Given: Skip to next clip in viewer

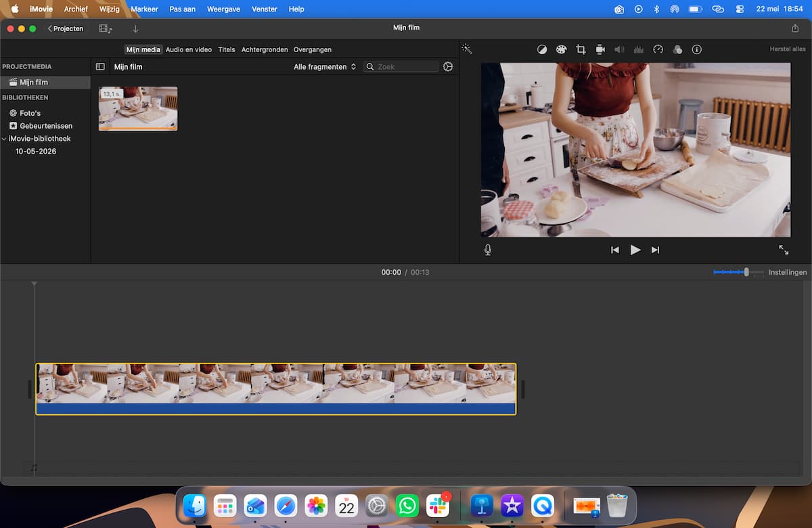Looking at the screenshot, I should click(655, 250).
